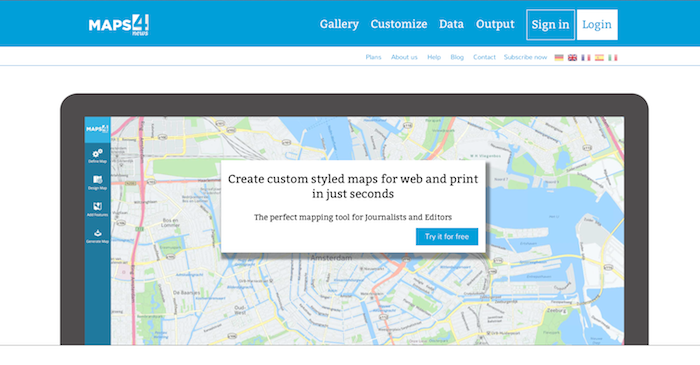Open the Gallery menu item
The height and width of the screenshot is (365, 700).
339,24
